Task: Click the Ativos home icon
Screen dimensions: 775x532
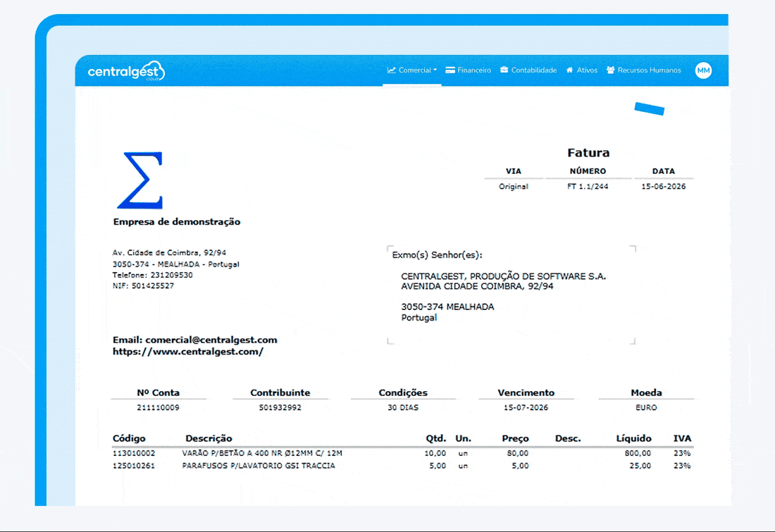Action: 570,70
